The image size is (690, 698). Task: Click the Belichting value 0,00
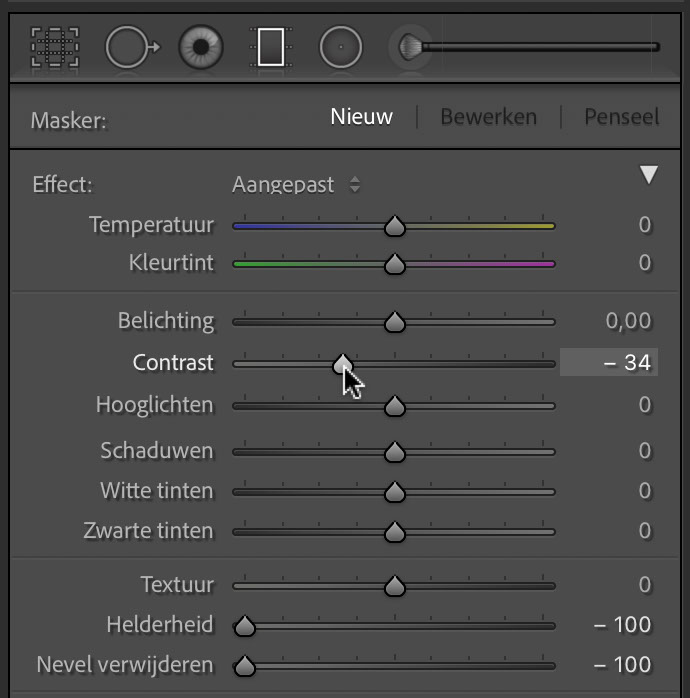[628, 321]
